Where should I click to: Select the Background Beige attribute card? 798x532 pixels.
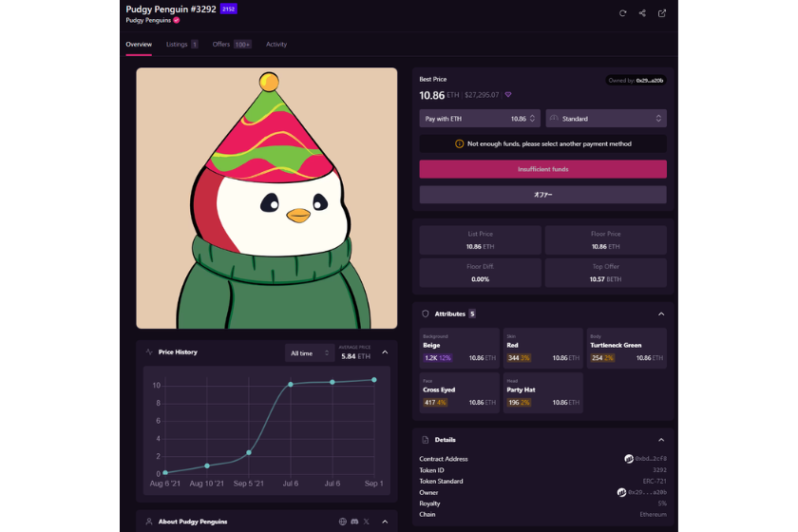click(459, 349)
